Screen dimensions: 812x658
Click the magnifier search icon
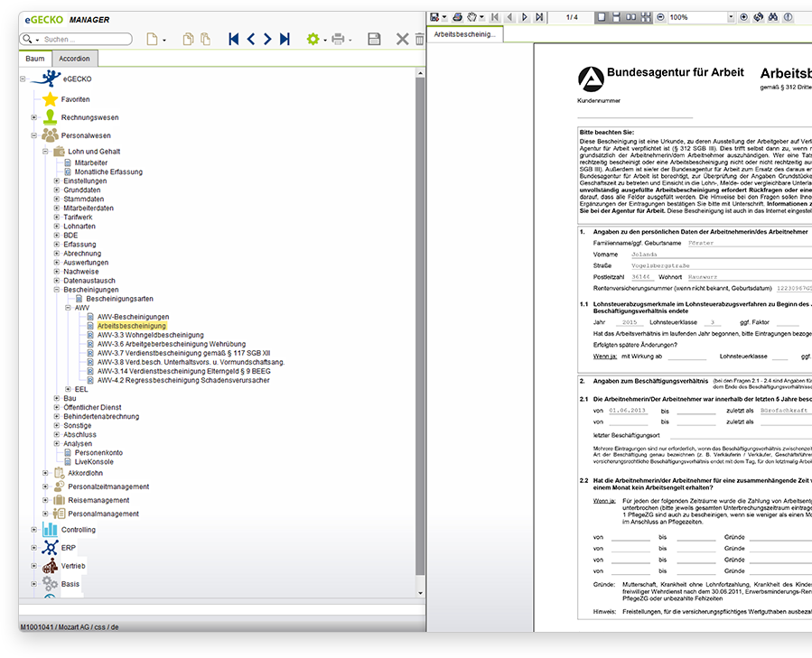pyautogui.click(x=27, y=39)
